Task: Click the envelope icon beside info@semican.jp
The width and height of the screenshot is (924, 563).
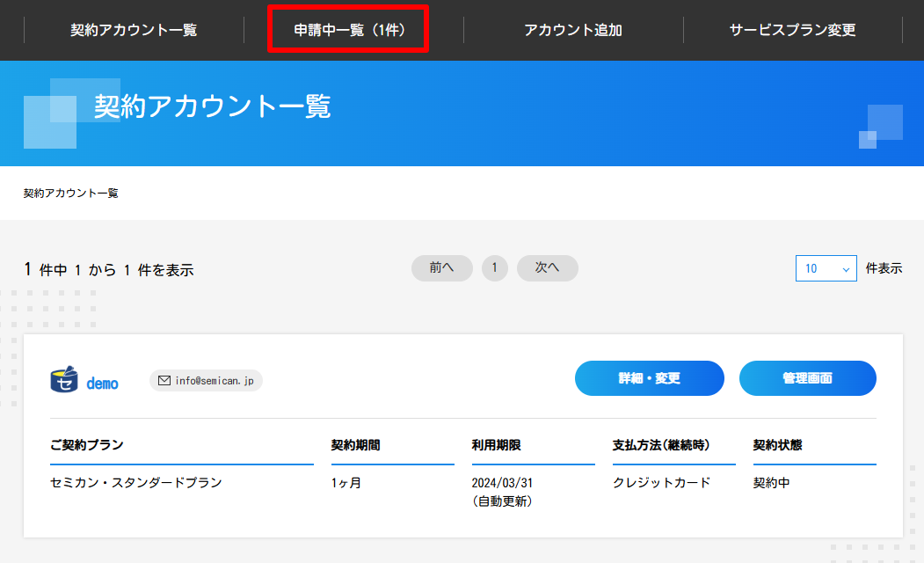Action: click(164, 381)
